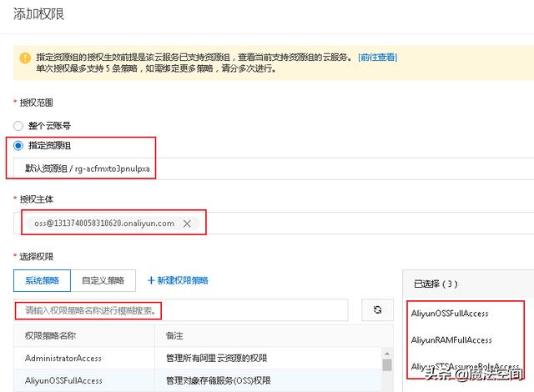Refresh the policy list with the refresh icon

tap(377, 310)
